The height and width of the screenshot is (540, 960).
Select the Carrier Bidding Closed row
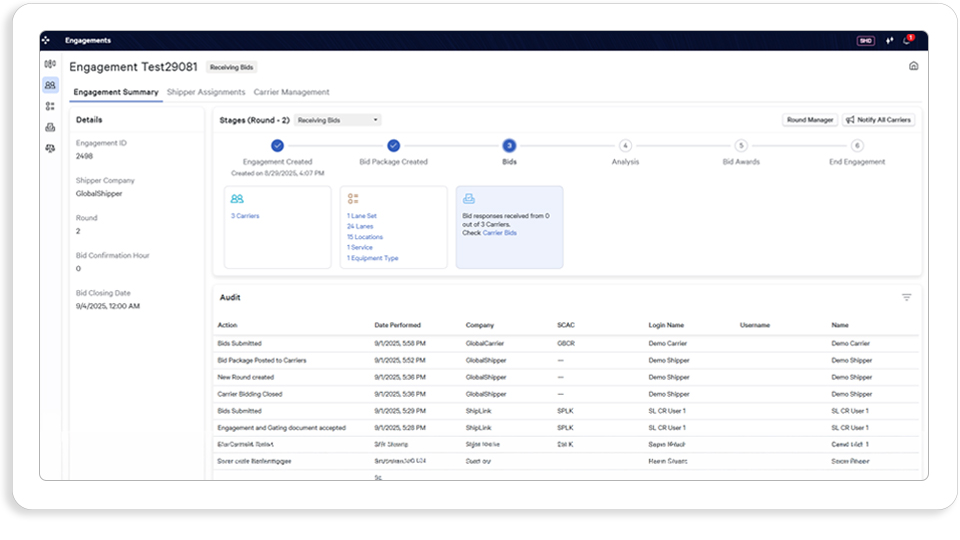(x=567, y=394)
